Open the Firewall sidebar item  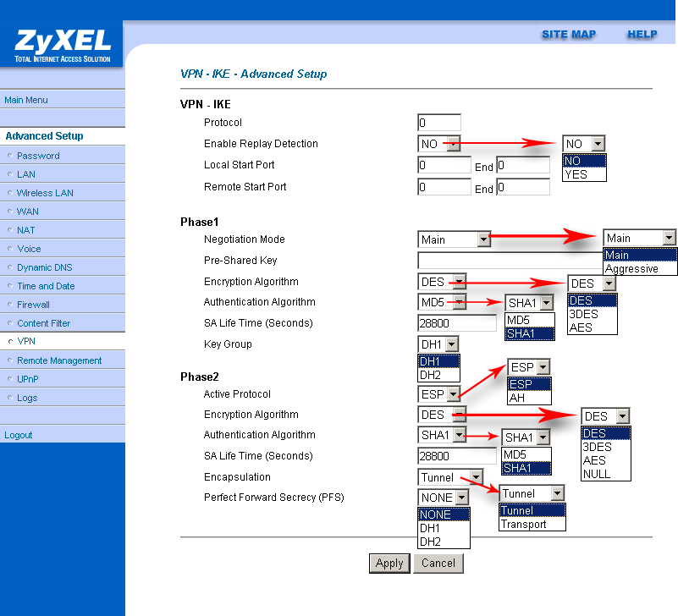[x=33, y=305]
